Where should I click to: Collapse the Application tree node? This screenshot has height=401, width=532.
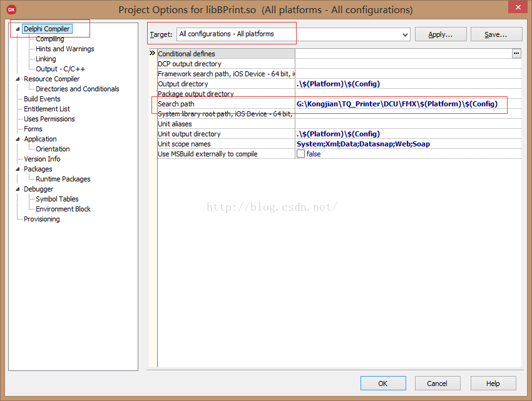point(18,139)
